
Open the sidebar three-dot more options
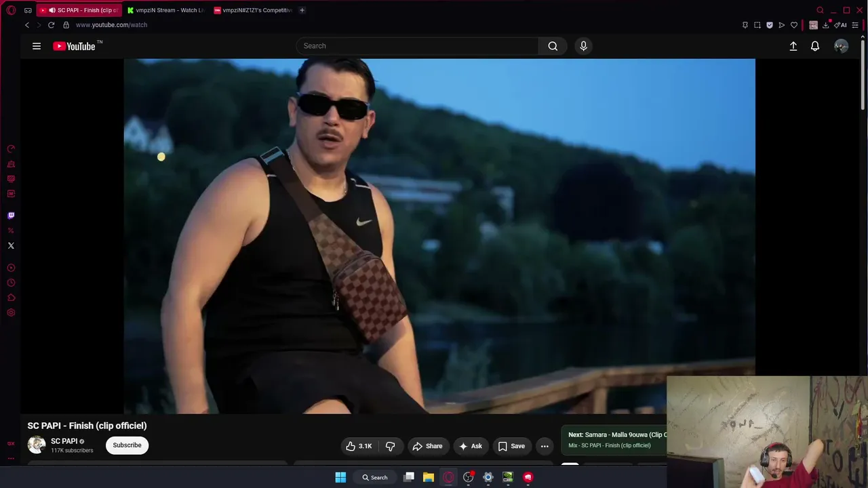click(11, 458)
